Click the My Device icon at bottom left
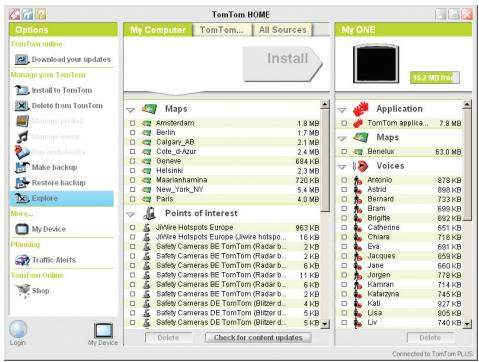479x362 pixels. [x=103, y=330]
